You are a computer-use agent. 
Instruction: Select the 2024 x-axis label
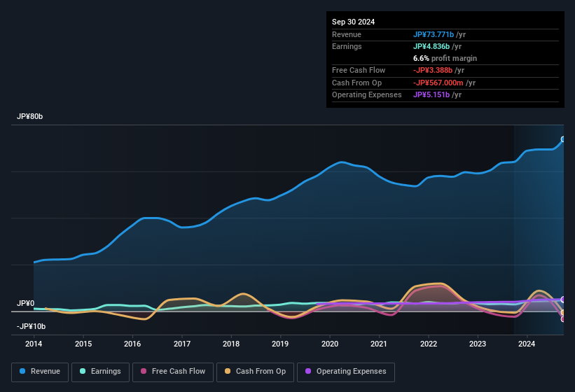tap(527, 344)
